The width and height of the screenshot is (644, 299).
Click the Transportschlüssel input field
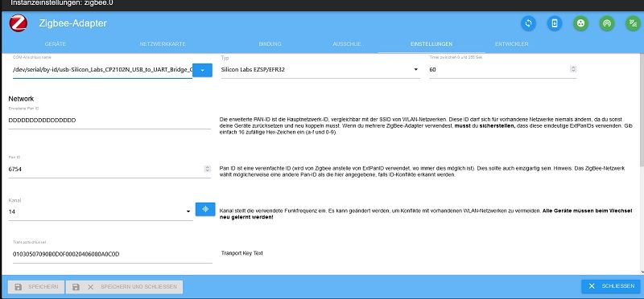click(x=113, y=254)
